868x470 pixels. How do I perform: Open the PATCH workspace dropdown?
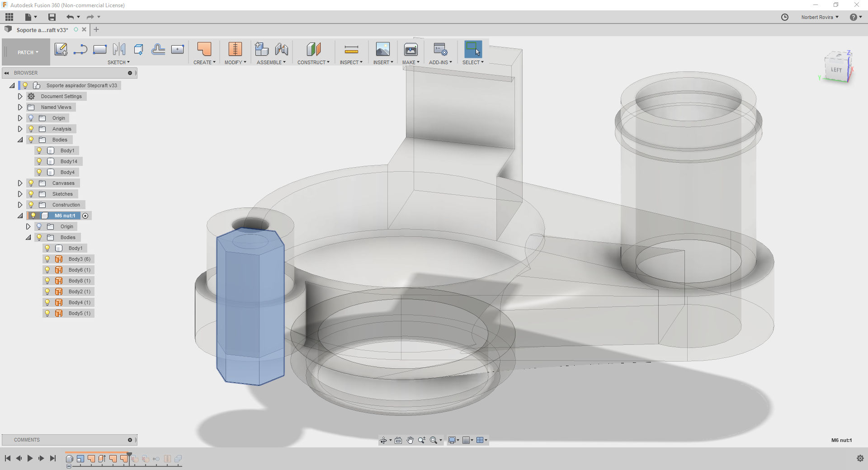click(28, 52)
